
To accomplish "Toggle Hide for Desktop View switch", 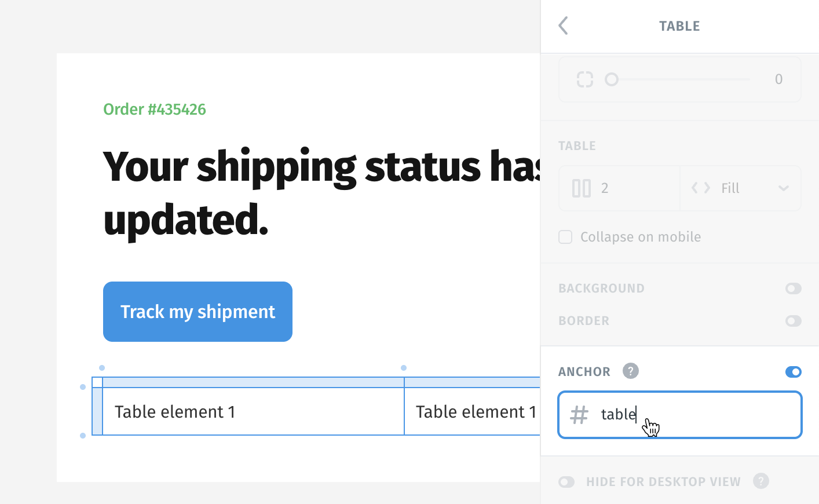I will coord(566,482).
